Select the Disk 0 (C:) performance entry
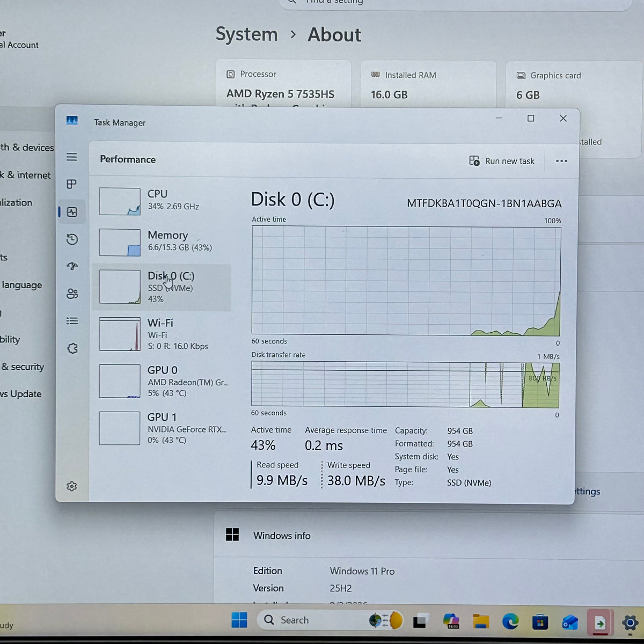The image size is (644, 644). tap(162, 287)
